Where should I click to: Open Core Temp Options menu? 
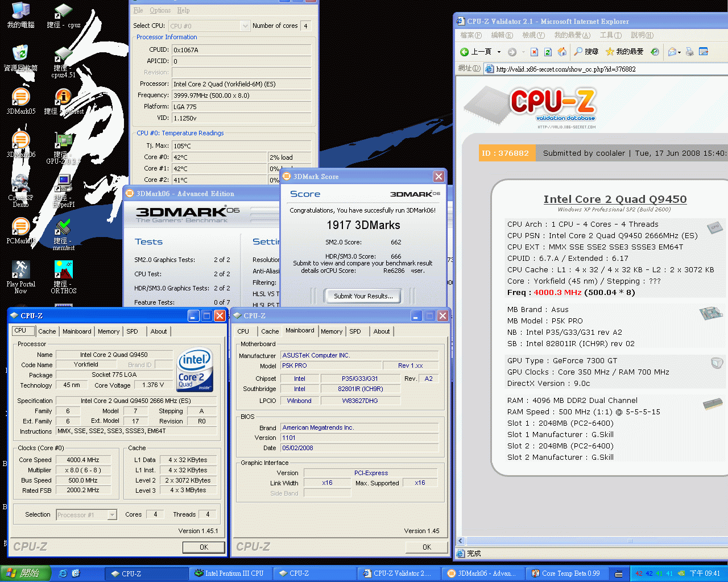[x=160, y=10]
